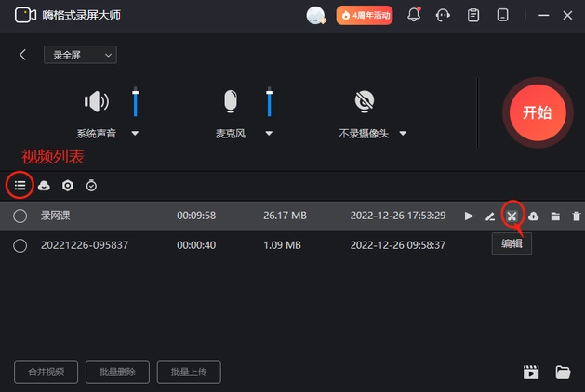Screen dimensions: 585x392
Task: Open the notification bell
Action: (x=414, y=15)
